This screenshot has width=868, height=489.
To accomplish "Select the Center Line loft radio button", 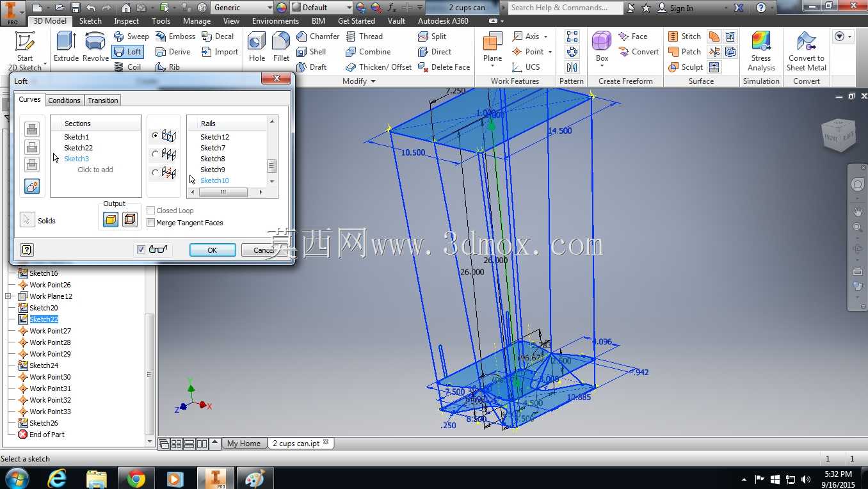I will (x=155, y=154).
